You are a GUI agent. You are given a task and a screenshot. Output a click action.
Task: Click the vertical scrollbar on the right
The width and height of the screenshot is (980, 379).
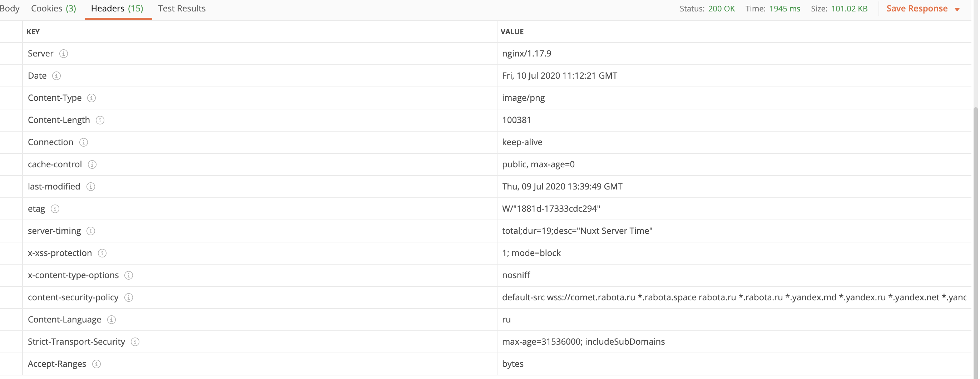point(976,228)
